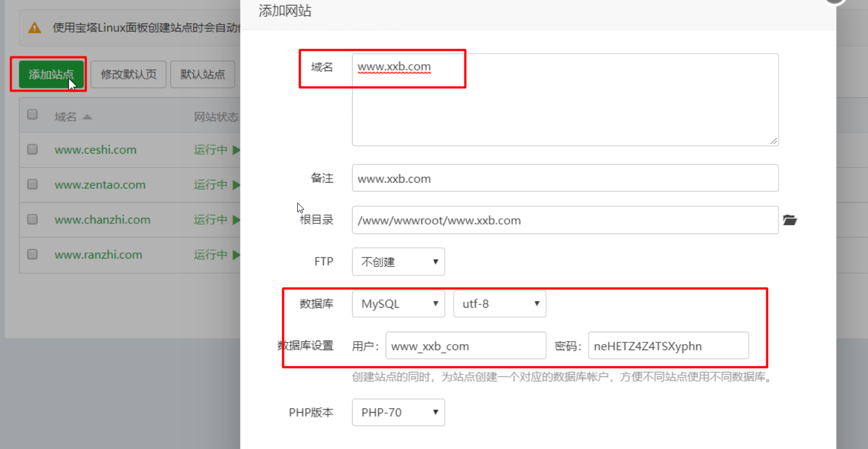The width and height of the screenshot is (868, 449).
Task: Click the green play icon for www.zentao.com
Action: [x=236, y=185]
